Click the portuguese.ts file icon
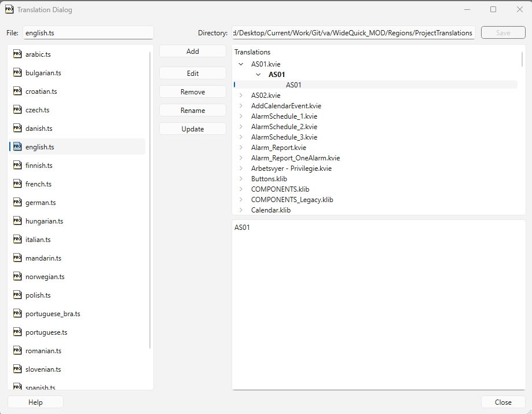532x414 pixels. (x=17, y=332)
